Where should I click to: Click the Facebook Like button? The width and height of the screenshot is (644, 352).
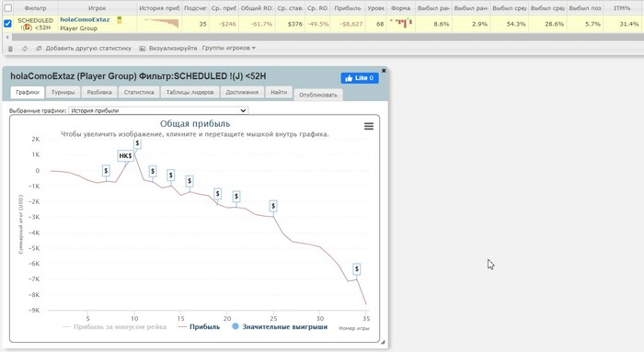tap(360, 78)
